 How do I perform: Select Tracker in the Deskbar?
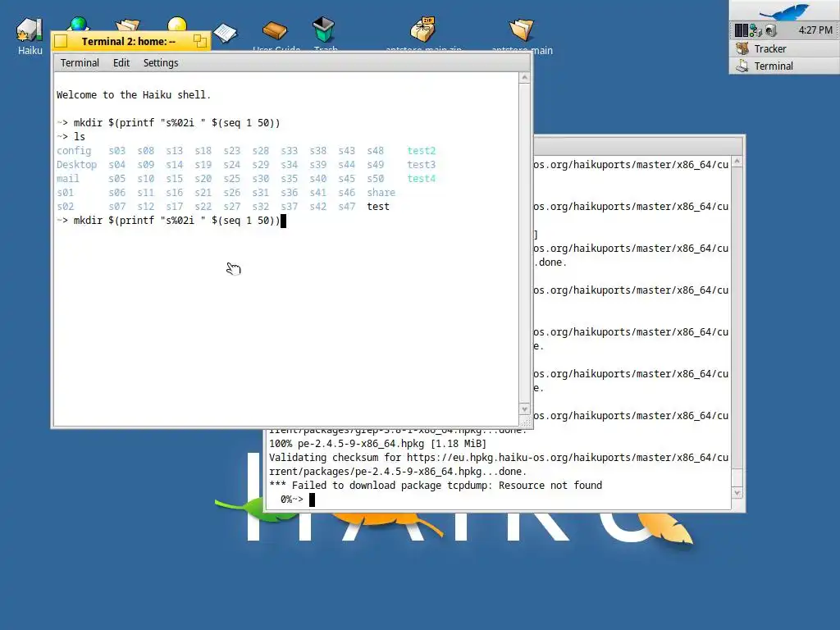[784, 48]
